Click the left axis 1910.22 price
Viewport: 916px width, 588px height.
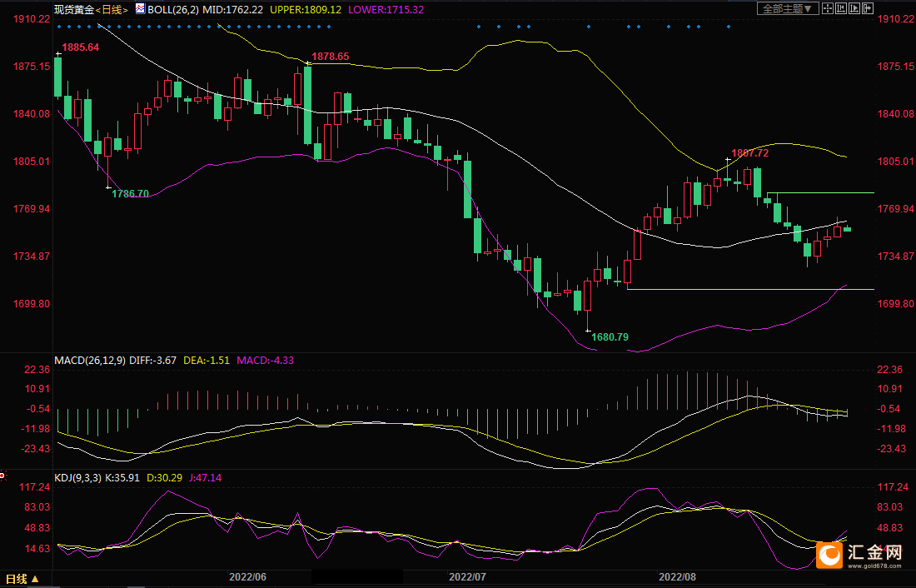pos(32,19)
